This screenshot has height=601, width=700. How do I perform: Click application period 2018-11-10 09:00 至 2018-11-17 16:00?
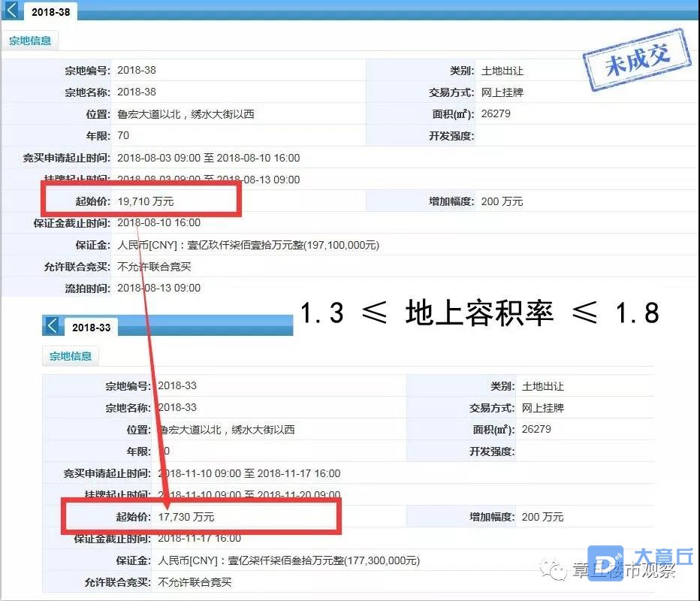pos(249,473)
